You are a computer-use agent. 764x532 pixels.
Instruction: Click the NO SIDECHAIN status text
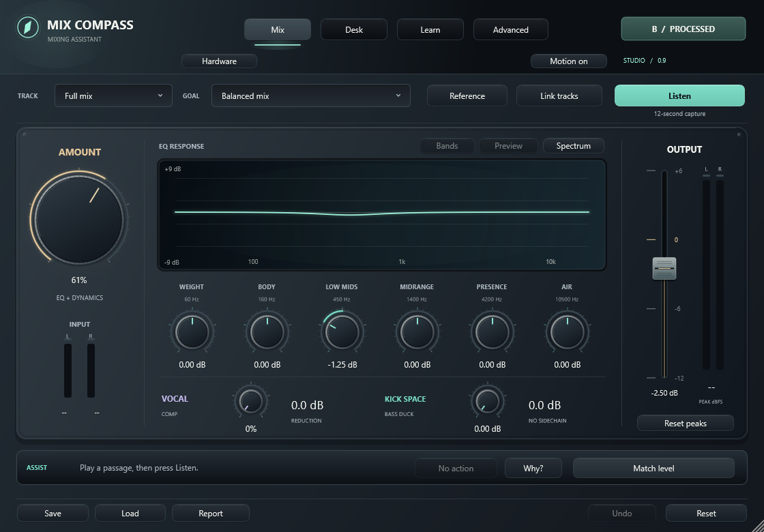[548, 420]
